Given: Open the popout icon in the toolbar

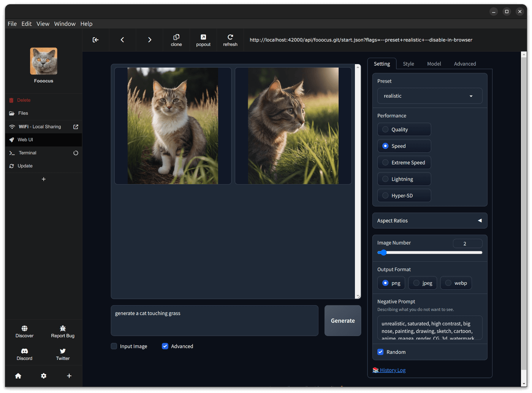Looking at the screenshot, I should (203, 39).
